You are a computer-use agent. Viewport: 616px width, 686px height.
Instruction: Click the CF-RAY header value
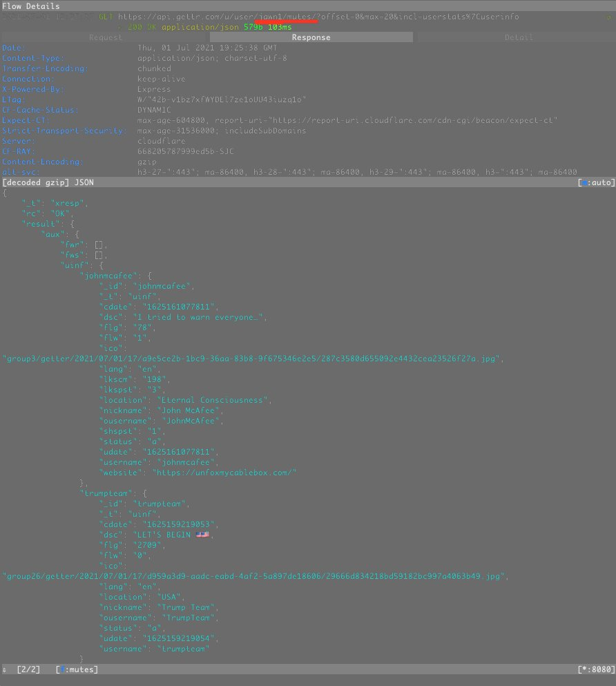tap(185, 151)
